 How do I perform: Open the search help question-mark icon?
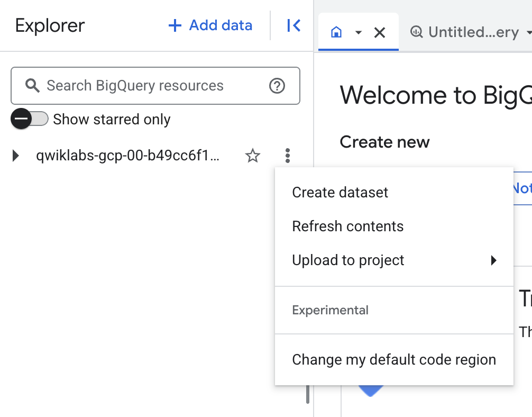277,86
